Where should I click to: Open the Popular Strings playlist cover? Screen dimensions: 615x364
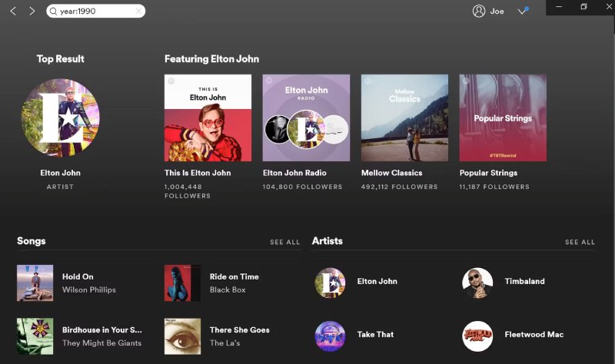(x=503, y=117)
